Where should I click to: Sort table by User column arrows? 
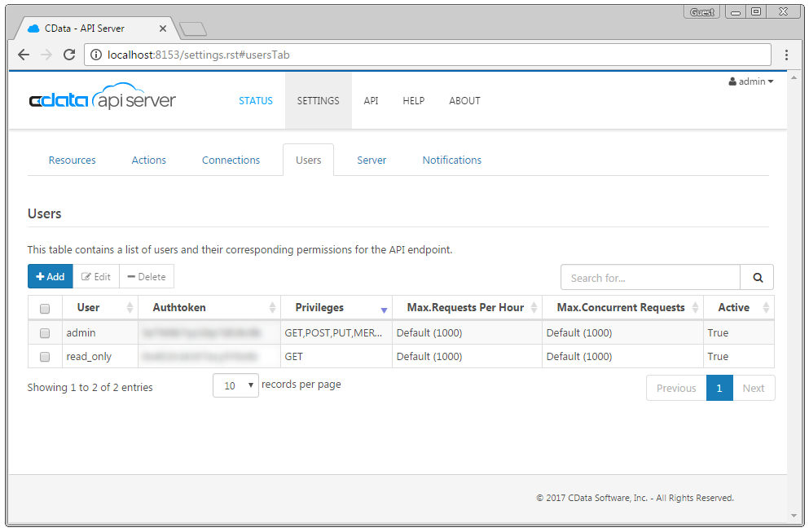[130, 308]
